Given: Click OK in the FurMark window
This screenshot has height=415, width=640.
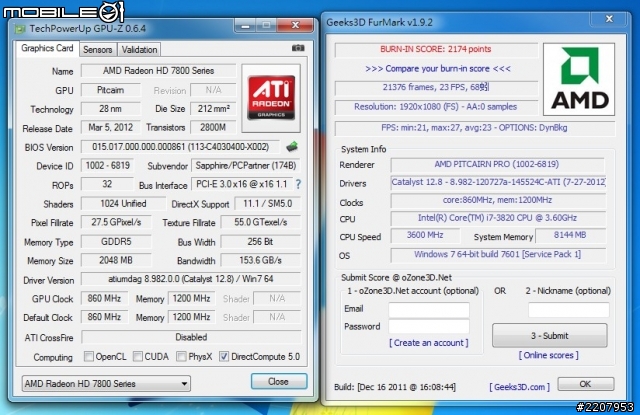Looking at the screenshot, I should (585, 384).
